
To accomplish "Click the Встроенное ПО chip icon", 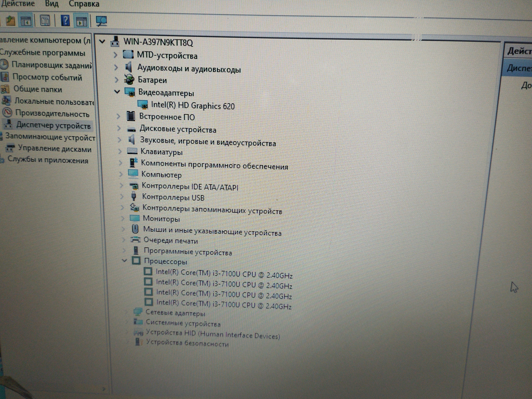I will pos(131,116).
